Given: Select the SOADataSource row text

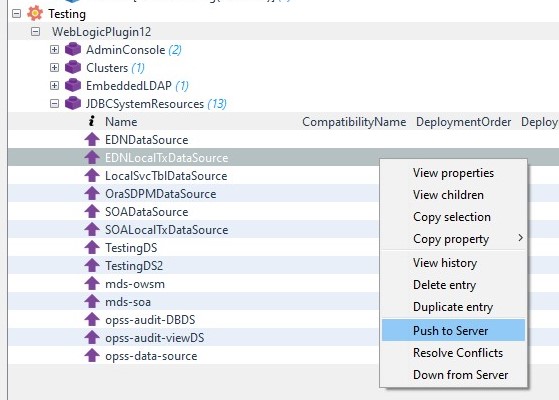Looking at the screenshot, I should point(147,212).
